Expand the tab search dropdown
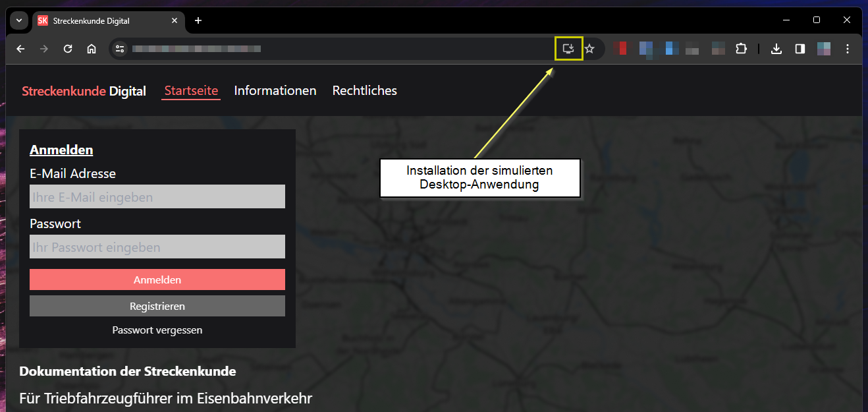This screenshot has width=868, height=412. 19,20
